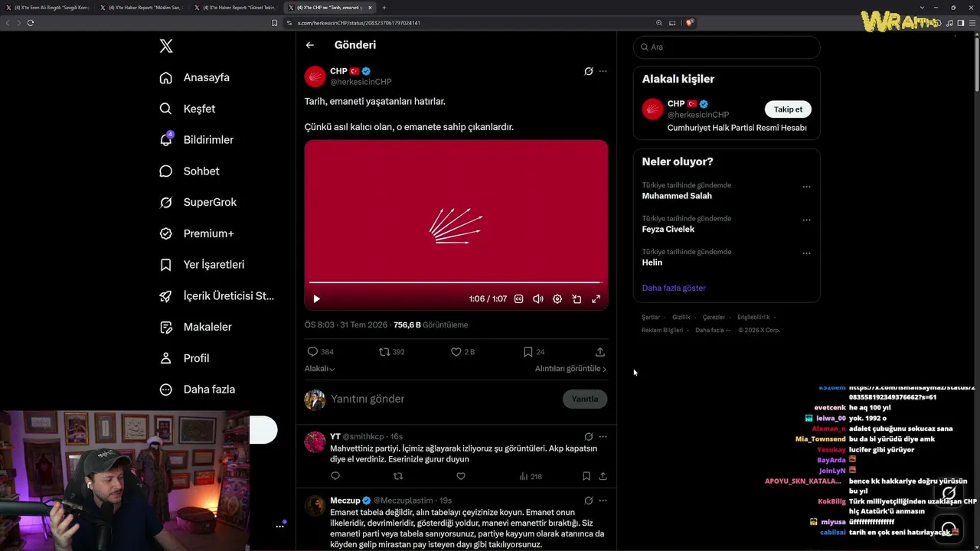Image resolution: width=980 pixels, height=551 pixels.
Task: Like the CHP post (2 B)
Action: click(x=462, y=352)
